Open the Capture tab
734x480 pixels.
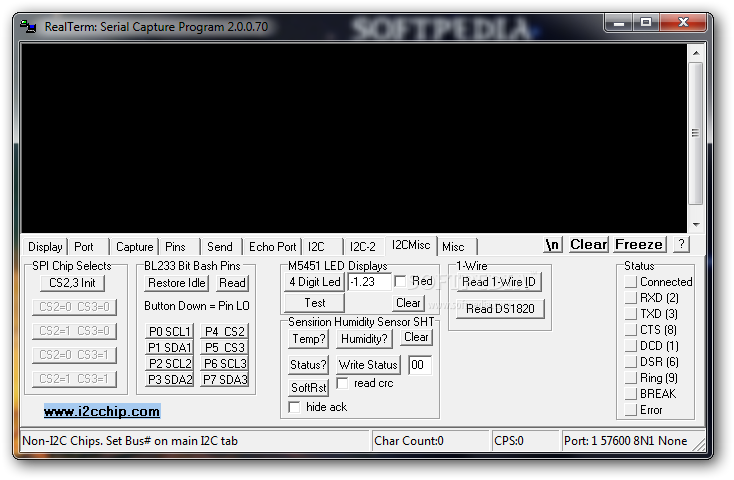point(134,247)
